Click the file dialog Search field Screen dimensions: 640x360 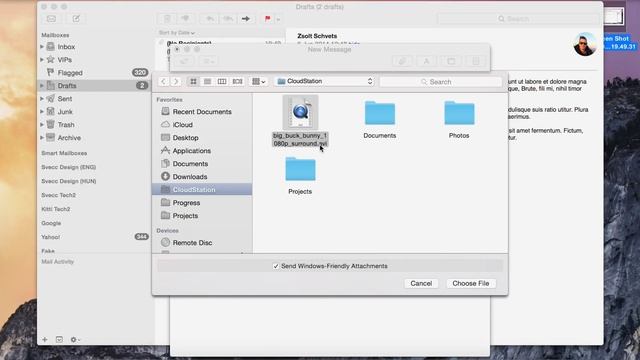click(x=441, y=82)
